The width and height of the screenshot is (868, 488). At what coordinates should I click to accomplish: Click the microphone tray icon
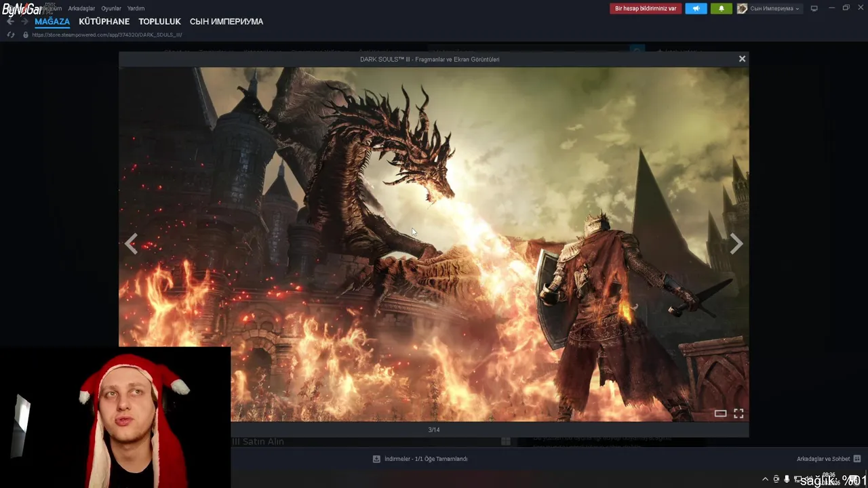pos(787,479)
